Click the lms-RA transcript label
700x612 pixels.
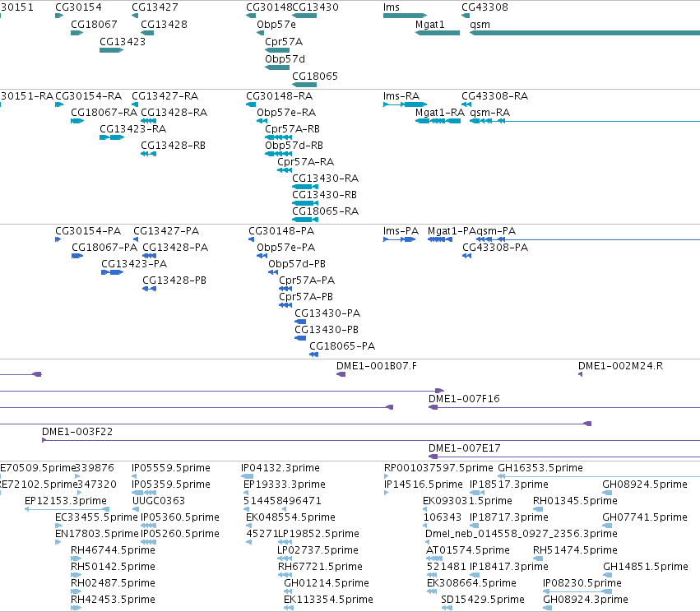[x=401, y=96]
